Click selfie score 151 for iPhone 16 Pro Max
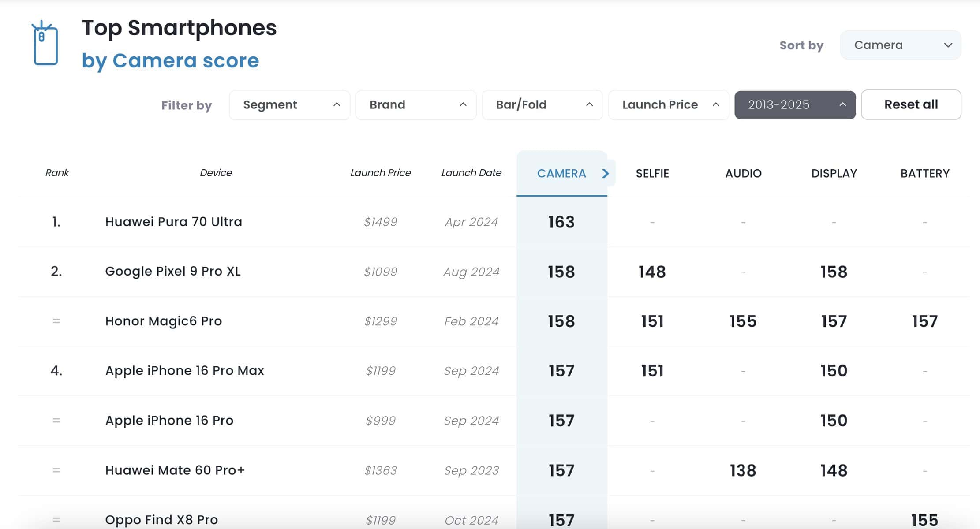Screen dimensions: 980x529 click(x=652, y=371)
